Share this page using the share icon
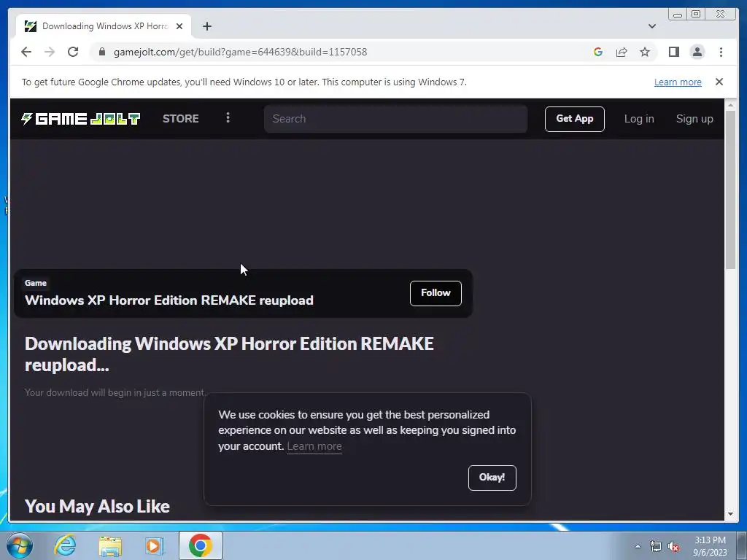The width and height of the screenshot is (747, 560). click(622, 52)
